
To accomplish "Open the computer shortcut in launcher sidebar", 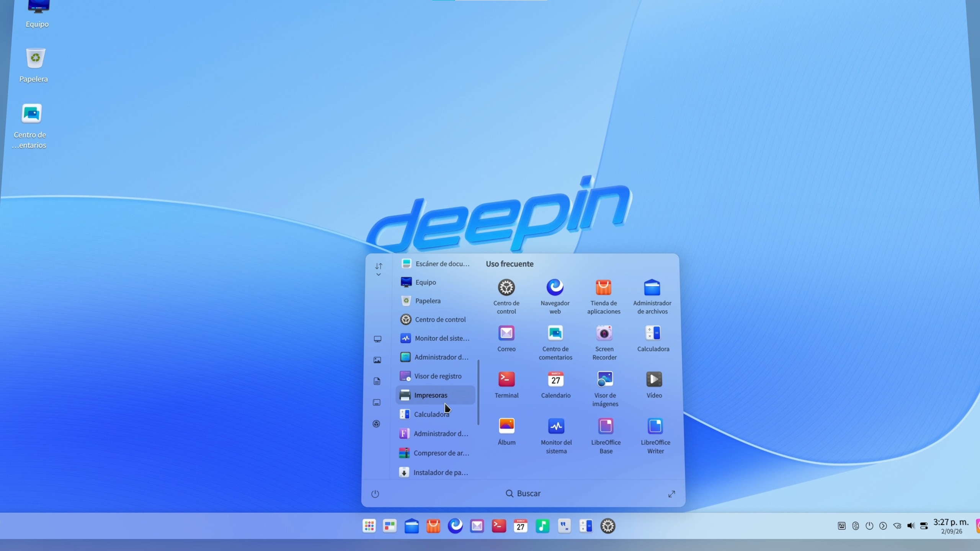I will [x=377, y=339].
